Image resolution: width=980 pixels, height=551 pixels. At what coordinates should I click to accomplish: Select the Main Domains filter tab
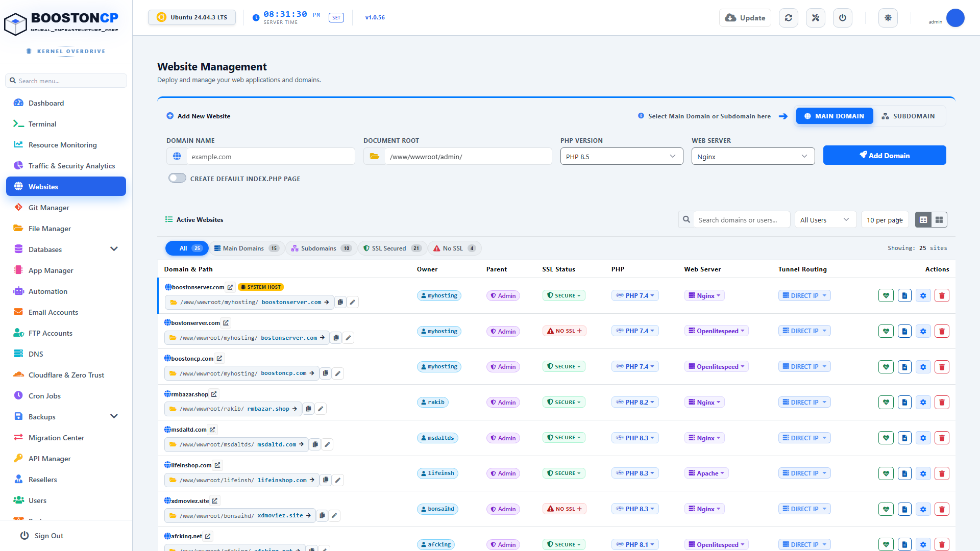click(247, 248)
